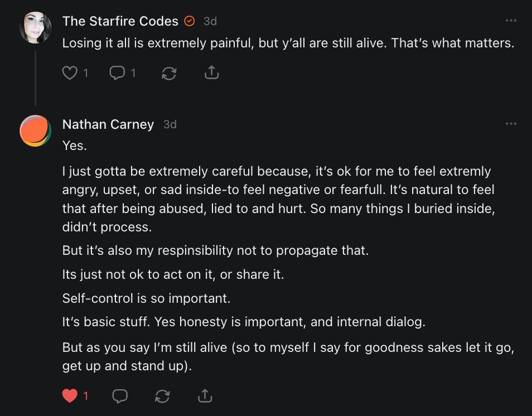Restack Nathan Carney's comment
Screen dimensions: 532x416
[162, 396]
